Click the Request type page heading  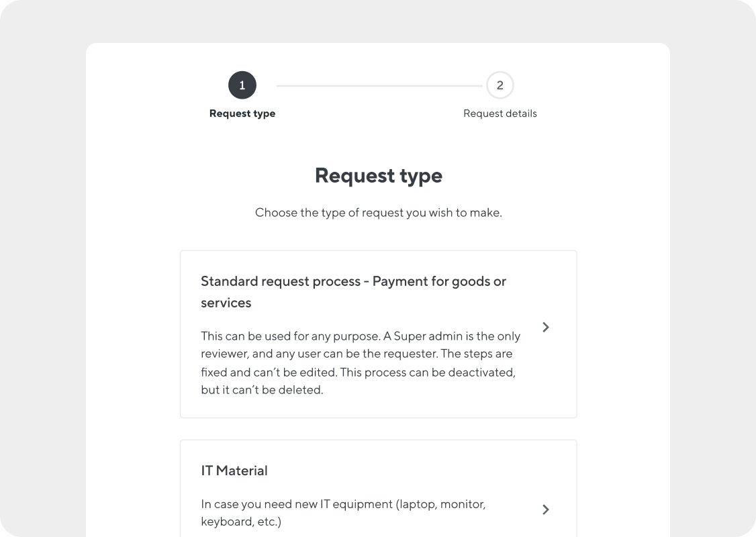tap(378, 175)
